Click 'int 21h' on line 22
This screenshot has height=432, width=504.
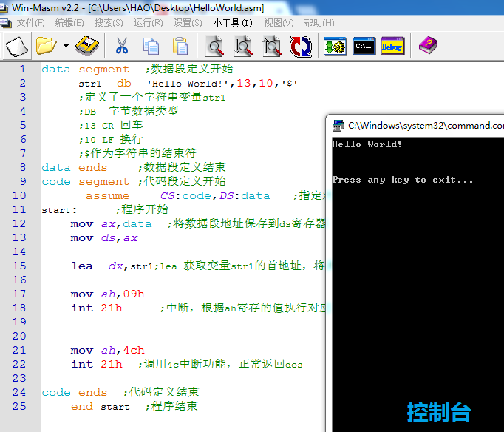coord(97,365)
